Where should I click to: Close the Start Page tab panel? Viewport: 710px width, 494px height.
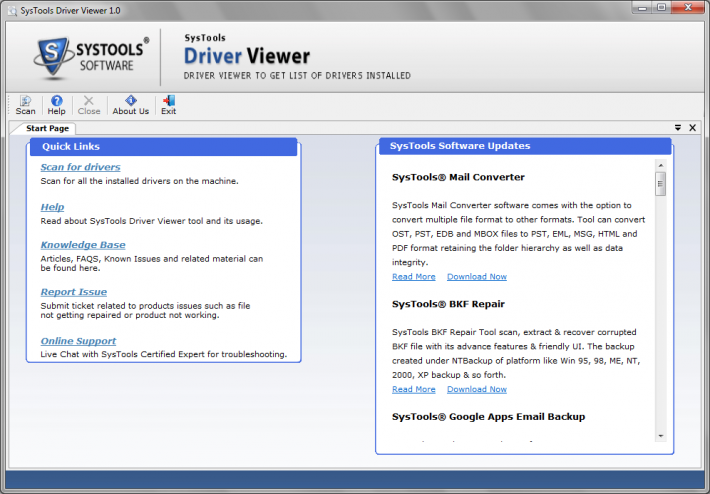pyautogui.click(x=692, y=128)
